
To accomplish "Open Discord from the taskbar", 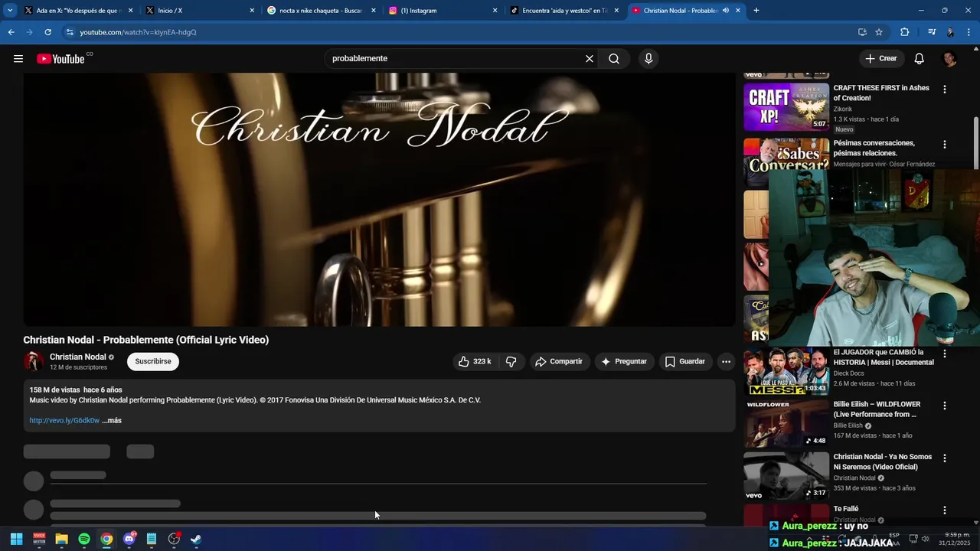I will point(129,539).
